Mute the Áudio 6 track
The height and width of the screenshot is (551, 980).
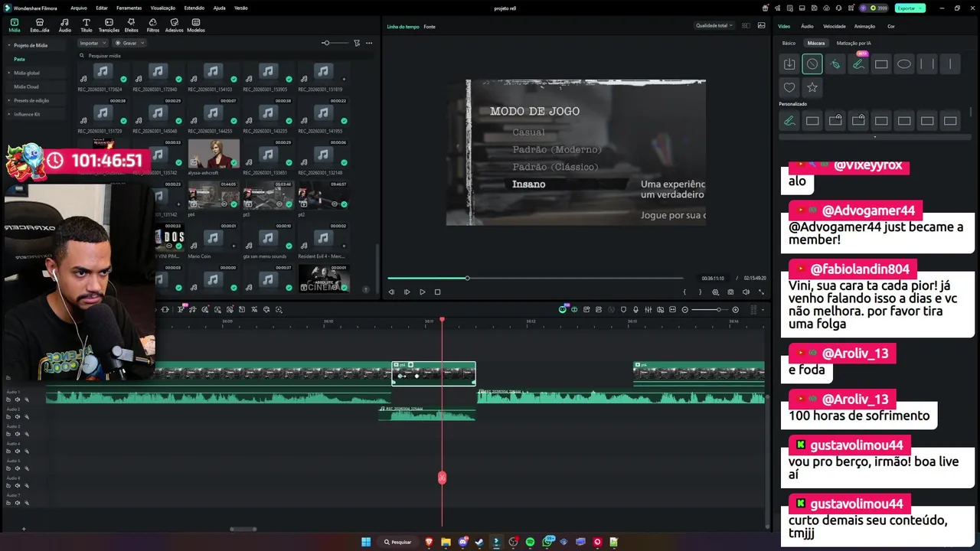[x=18, y=486]
